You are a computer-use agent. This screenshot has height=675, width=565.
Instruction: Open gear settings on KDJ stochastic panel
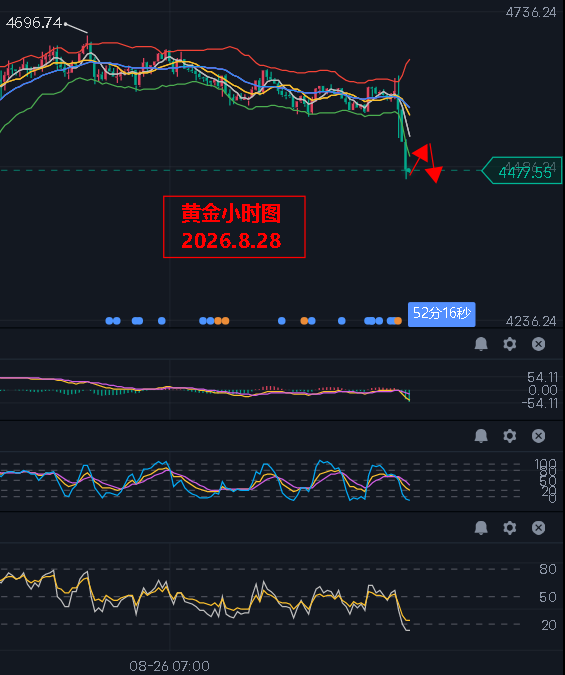click(x=509, y=436)
